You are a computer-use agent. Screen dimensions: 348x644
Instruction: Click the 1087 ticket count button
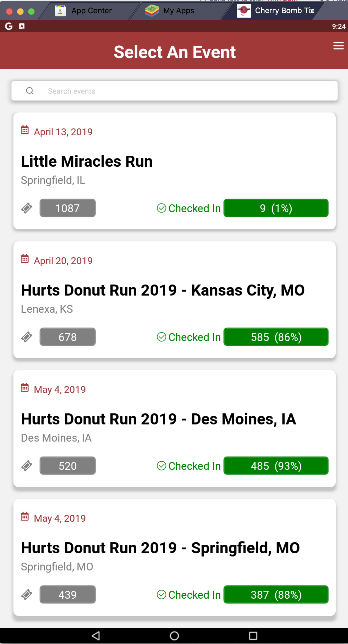coord(68,208)
